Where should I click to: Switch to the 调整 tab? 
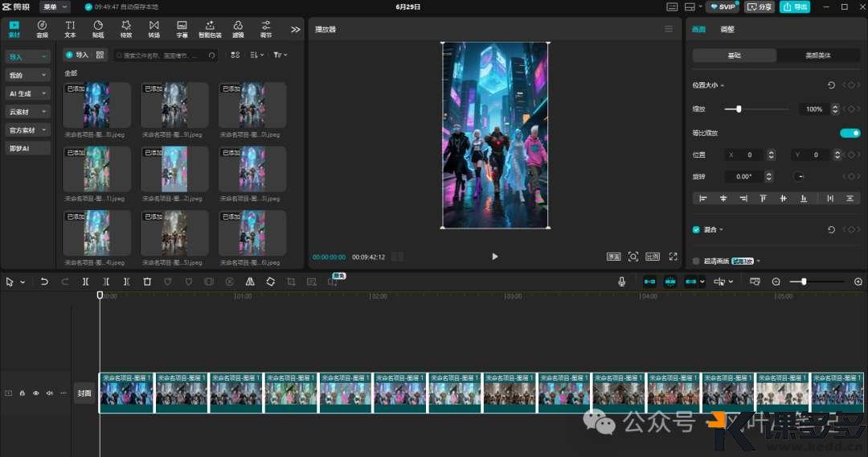(x=727, y=29)
